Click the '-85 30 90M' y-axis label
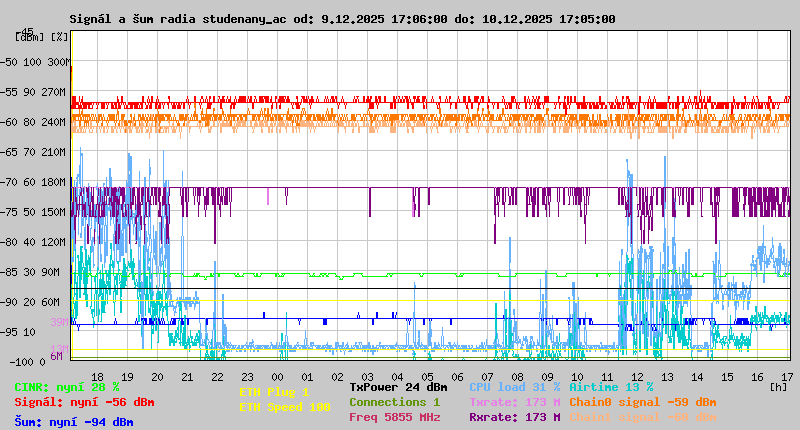 31,272
